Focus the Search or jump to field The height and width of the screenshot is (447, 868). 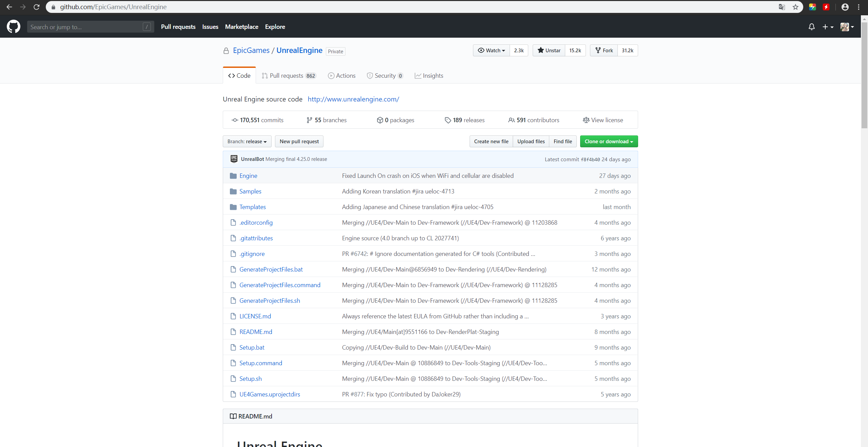91,27
